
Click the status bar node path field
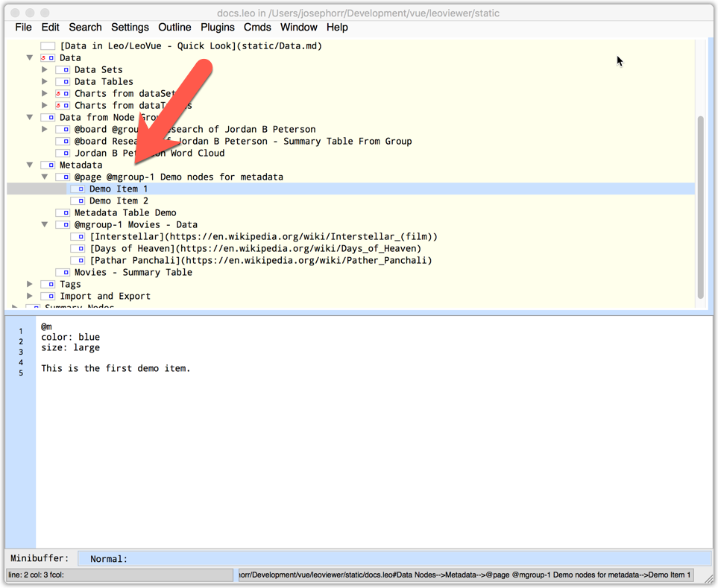click(466, 575)
